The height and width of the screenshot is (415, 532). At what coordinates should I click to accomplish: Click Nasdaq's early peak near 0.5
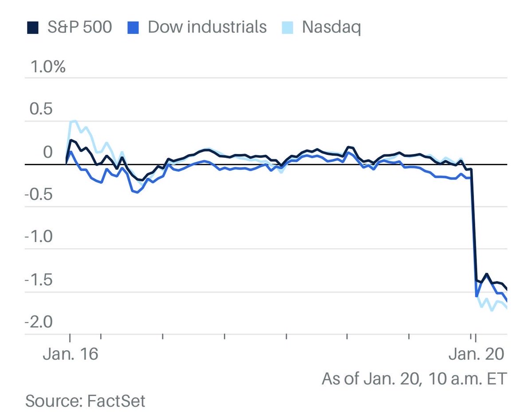coord(73,121)
